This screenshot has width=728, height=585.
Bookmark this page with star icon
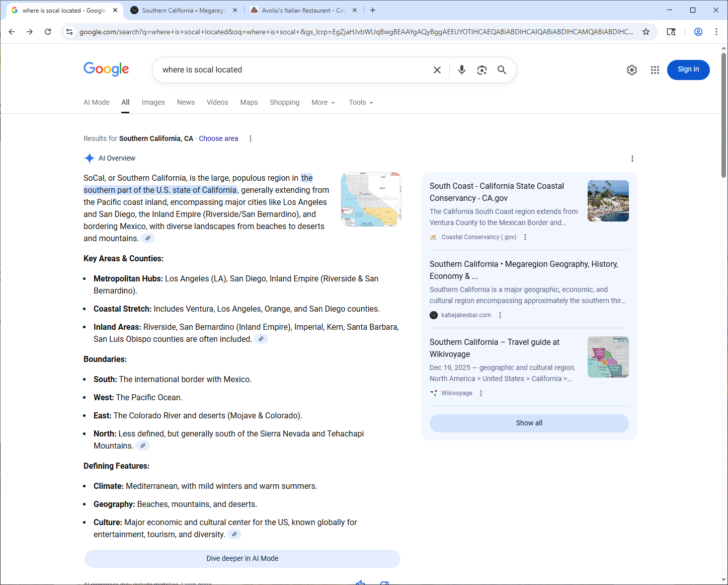point(646,32)
